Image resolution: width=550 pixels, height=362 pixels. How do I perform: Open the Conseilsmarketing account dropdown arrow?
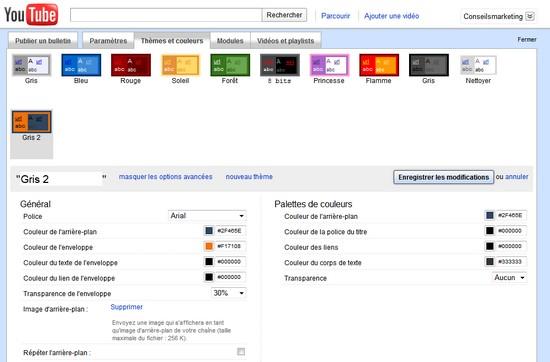coord(530,16)
